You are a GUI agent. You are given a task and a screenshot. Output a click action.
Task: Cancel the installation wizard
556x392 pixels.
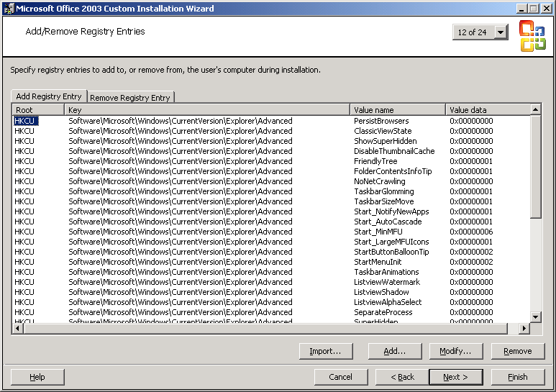pos(341,377)
